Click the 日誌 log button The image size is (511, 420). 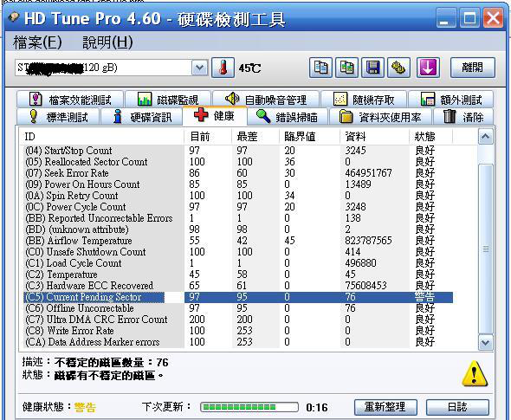pyautogui.click(x=457, y=407)
